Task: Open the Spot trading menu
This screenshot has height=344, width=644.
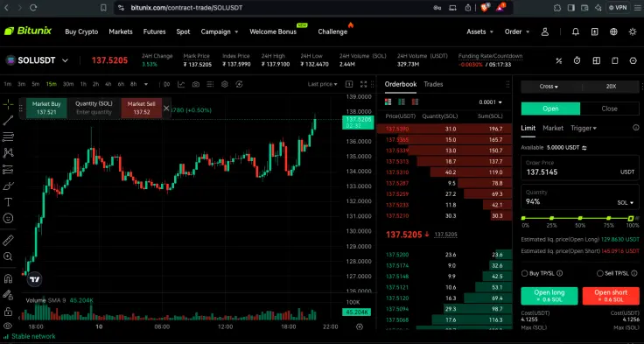Action: coord(183,32)
